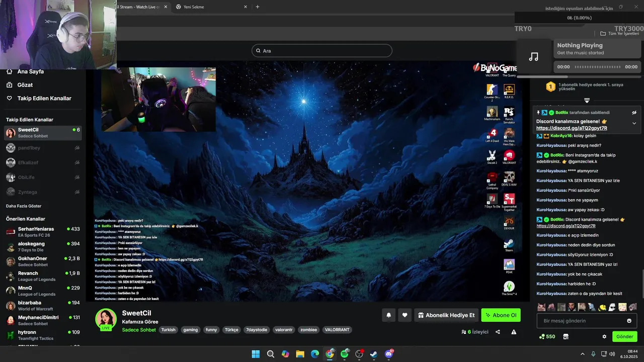Click SweetCil streamer avatar with LIVE badge

point(106,320)
